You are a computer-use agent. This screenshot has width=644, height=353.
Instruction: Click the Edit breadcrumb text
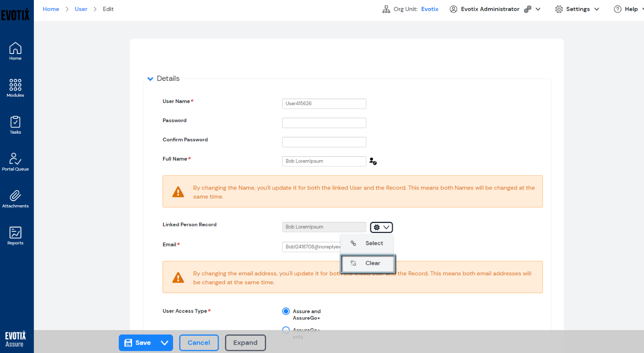tap(108, 9)
